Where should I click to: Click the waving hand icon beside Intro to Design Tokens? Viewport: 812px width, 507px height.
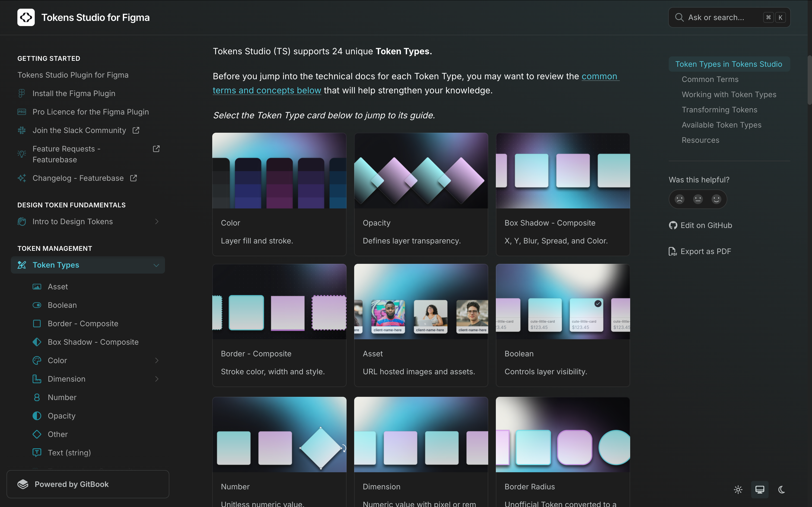pyautogui.click(x=22, y=222)
